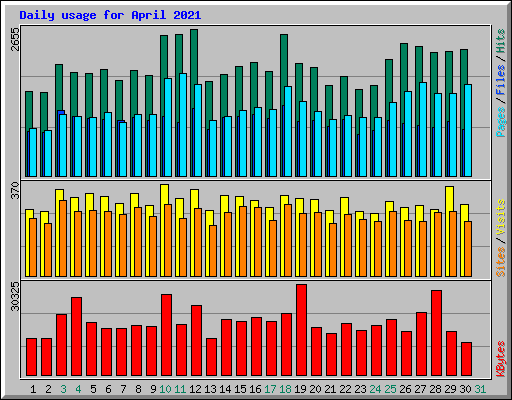Click the 'Sites' legend label
512x400 pixels.
pos(501,262)
